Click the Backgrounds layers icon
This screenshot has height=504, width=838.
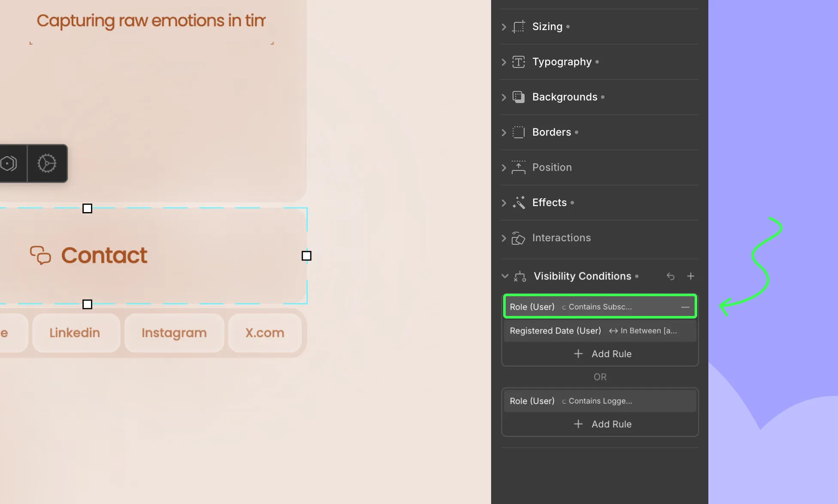(x=519, y=97)
